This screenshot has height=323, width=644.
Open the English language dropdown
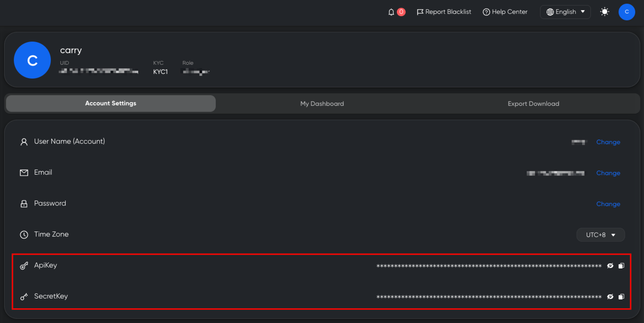[565, 12]
